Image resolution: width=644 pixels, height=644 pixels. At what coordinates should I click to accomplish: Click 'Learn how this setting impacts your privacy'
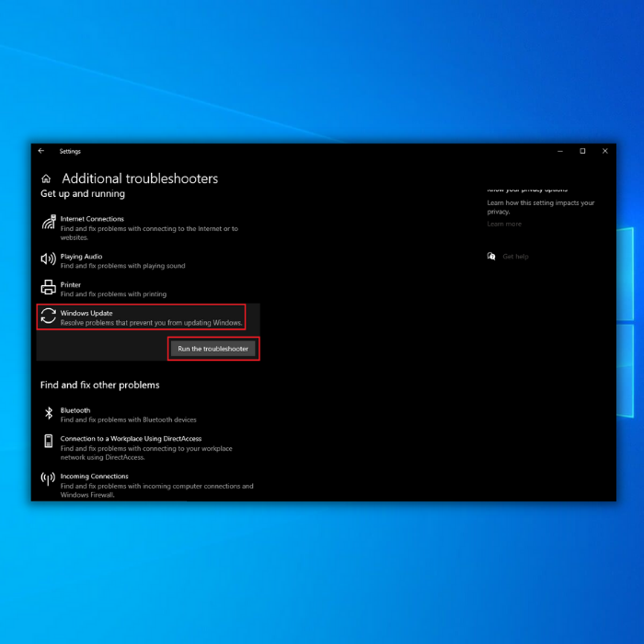(541, 207)
